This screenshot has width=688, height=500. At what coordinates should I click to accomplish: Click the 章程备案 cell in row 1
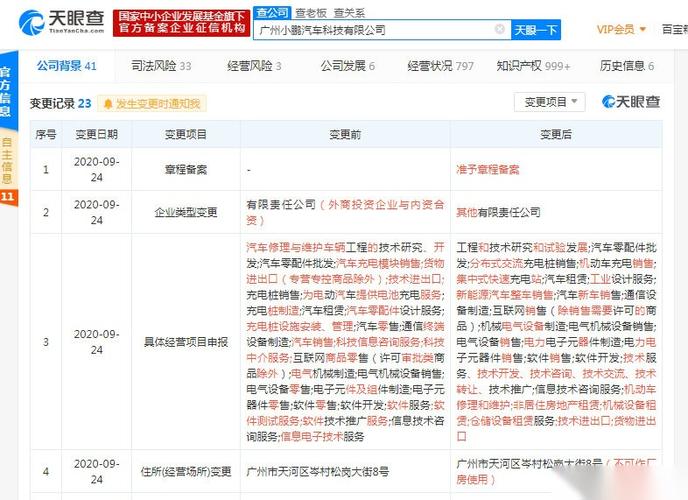pyautogui.click(x=186, y=169)
